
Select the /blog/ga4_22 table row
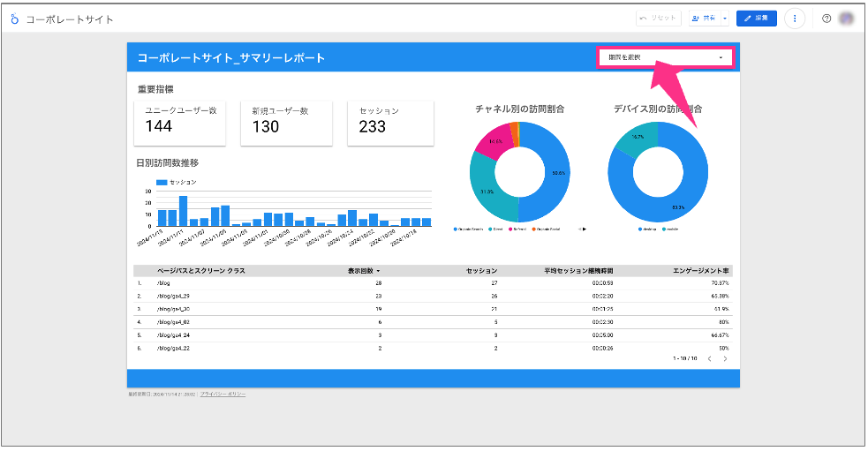(x=433, y=349)
